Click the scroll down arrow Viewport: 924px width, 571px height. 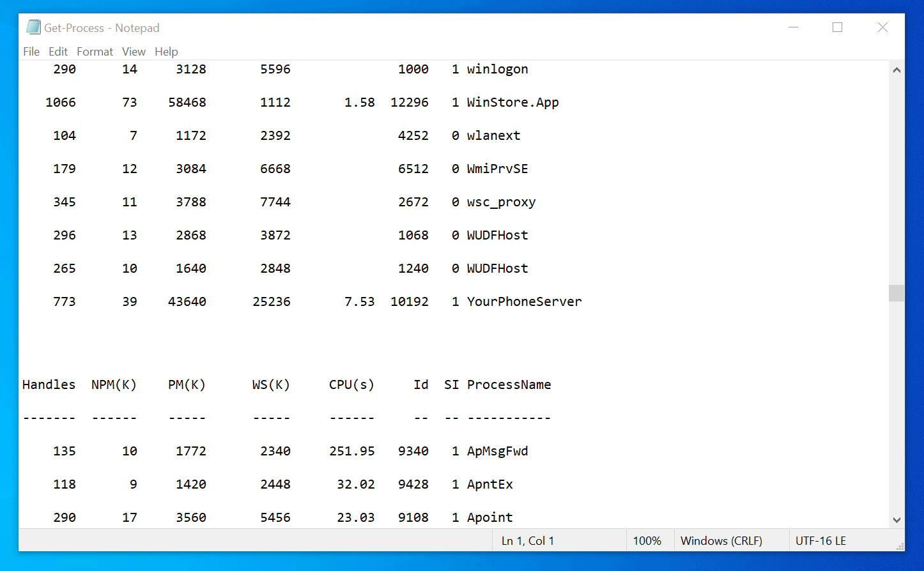897,520
